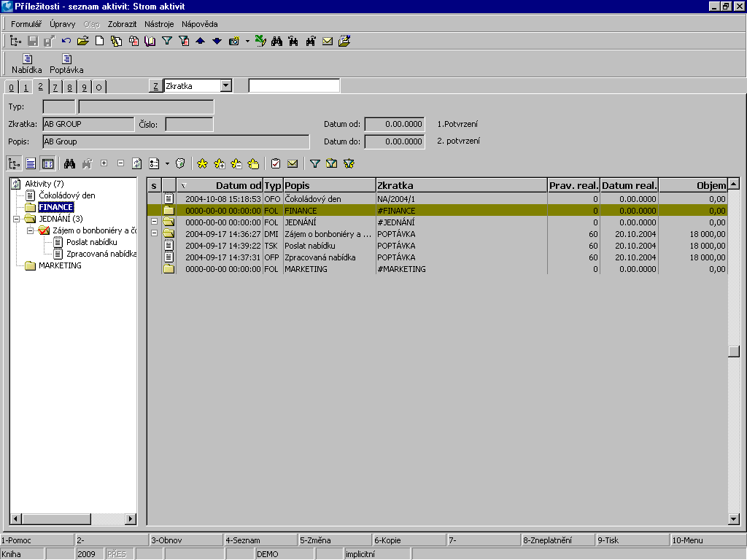Click the funnel filter icon above the grid
Image resolution: width=747 pixels, height=560 pixels.
[314, 164]
